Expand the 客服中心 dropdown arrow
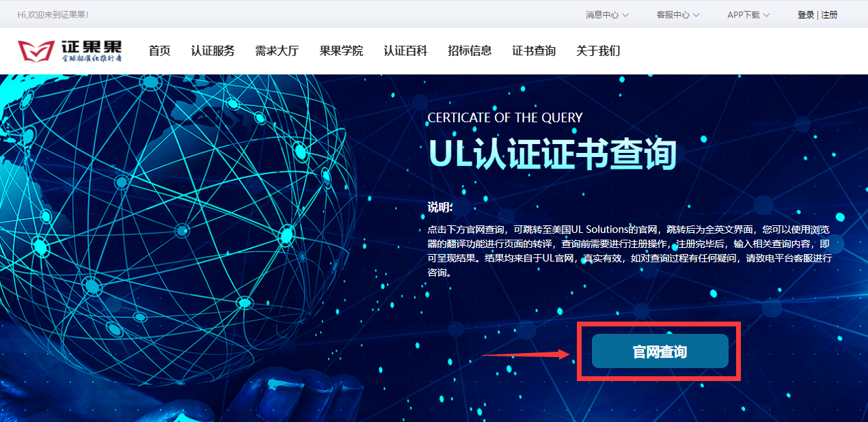 click(696, 15)
